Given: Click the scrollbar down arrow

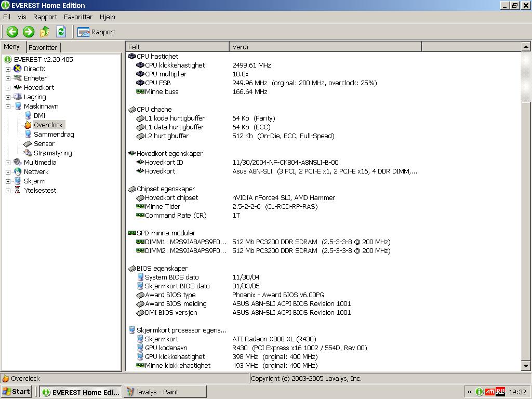Looking at the screenshot, I should tap(526, 366).
